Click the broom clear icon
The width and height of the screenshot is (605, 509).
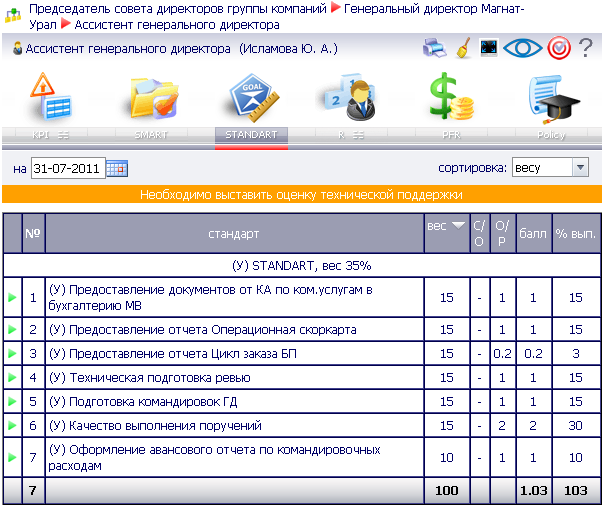(x=463, y=48)
